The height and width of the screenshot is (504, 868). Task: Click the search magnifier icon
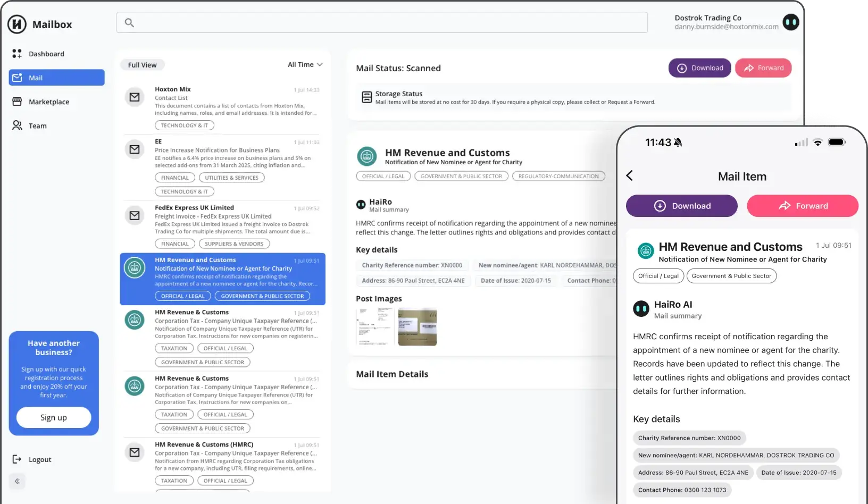pyautogui.click(x=129, y=22)
